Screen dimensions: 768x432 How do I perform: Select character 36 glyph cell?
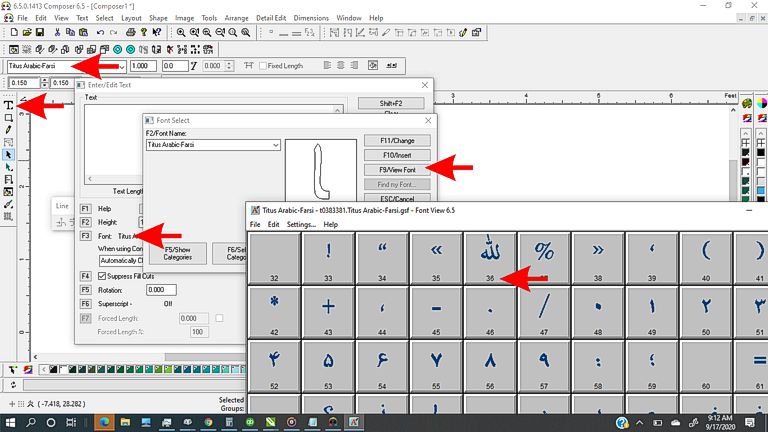pos(490,258)
